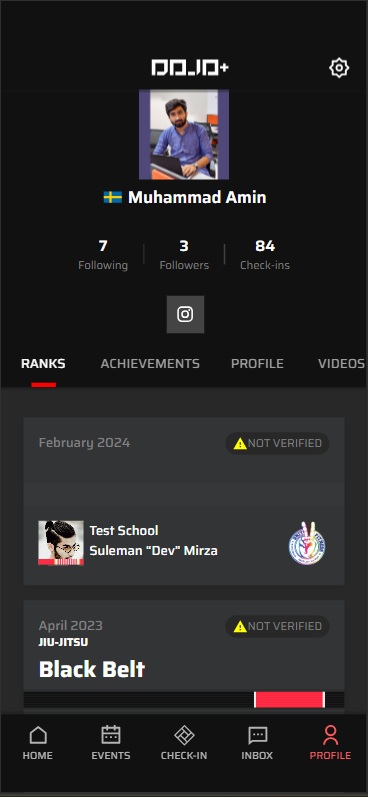Click the Sweden flag icon
Screen dimensions: 368x797
coord(113,197)
